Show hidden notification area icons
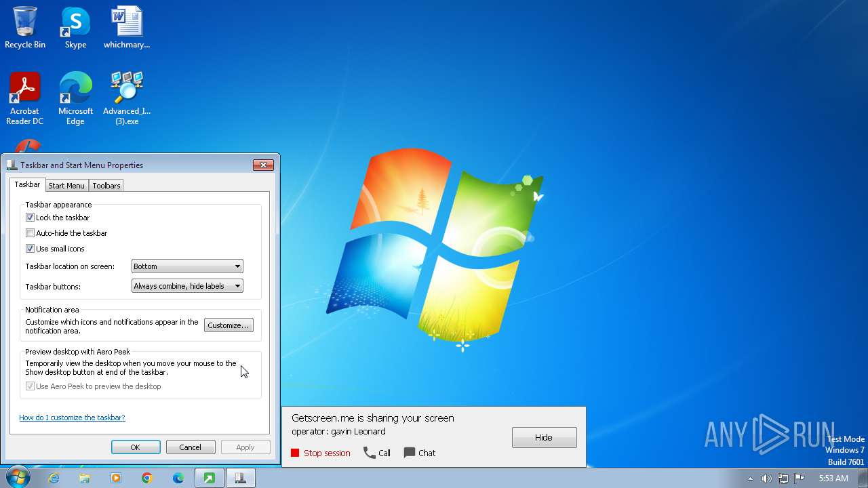 (750, 479)
